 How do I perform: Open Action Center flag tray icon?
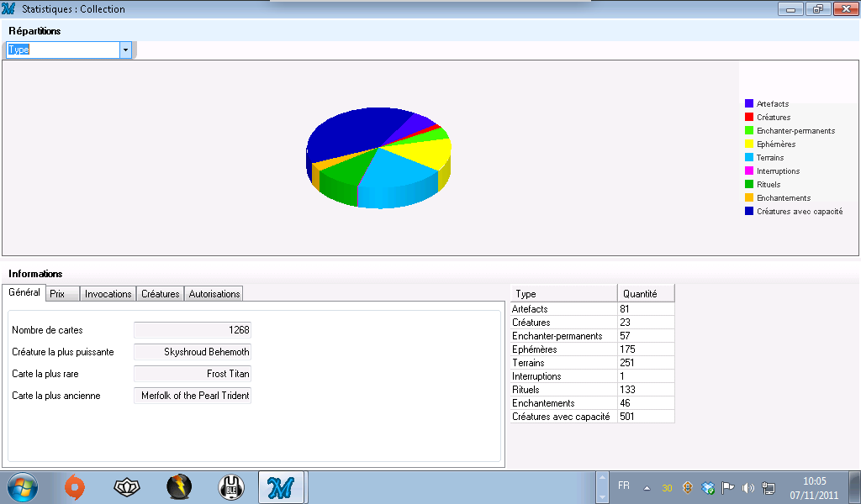tap(727, 487)
